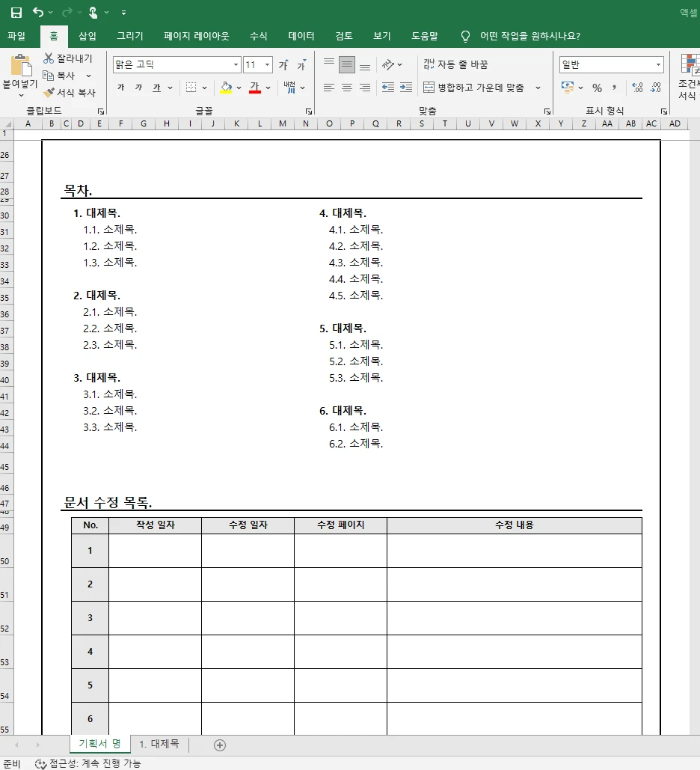Increase font size

point(283,64)
